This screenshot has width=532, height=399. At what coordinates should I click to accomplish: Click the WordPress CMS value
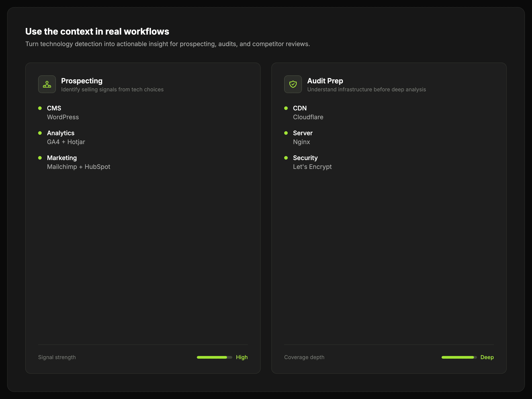[63, 117]
